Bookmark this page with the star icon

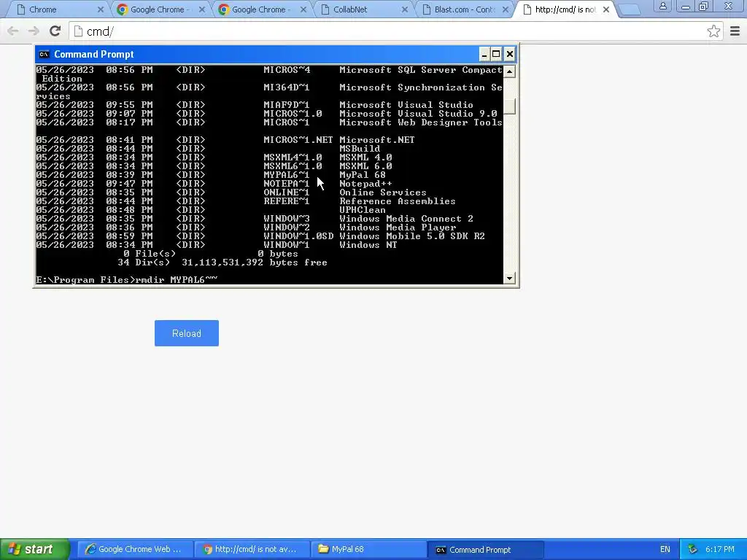[x=713, y=31]
